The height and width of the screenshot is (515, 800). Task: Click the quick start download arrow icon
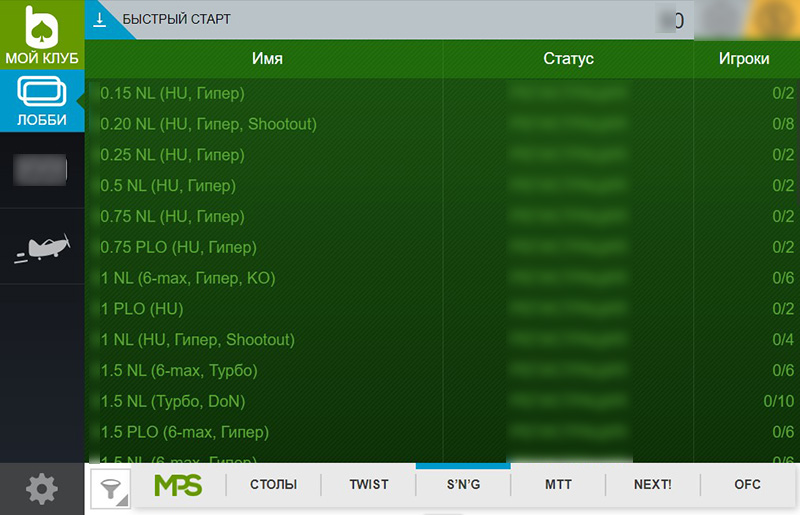(100, 19)
